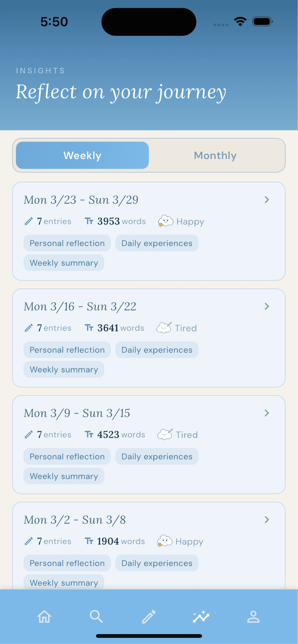The width and height of the screenshot is (298, 644).
Task: Expand the Mon 3/23 - Sun 3/29 chevron
Action: pos(267,200)
